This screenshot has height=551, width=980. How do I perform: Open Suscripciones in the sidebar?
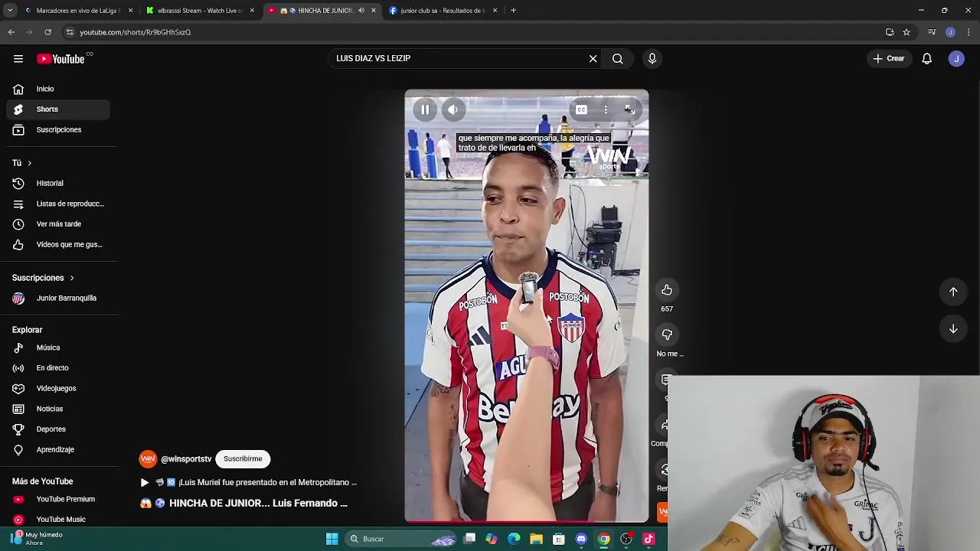point(58,130)
